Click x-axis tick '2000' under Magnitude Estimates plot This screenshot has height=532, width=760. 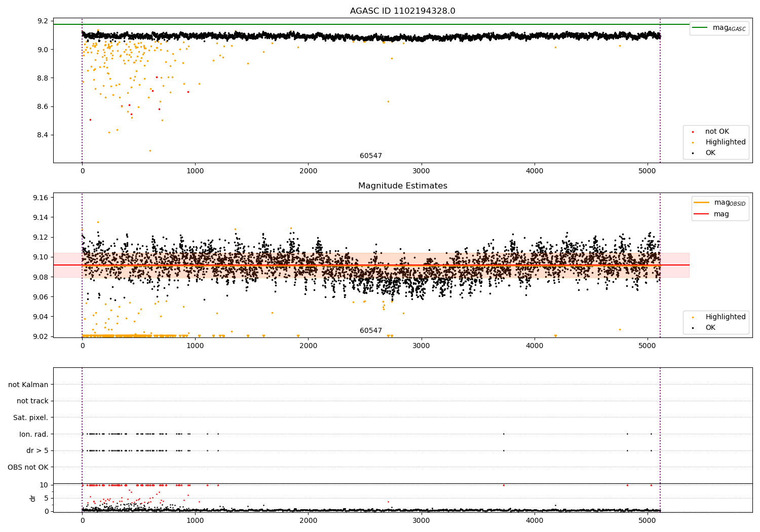click(x=308, y=346)
